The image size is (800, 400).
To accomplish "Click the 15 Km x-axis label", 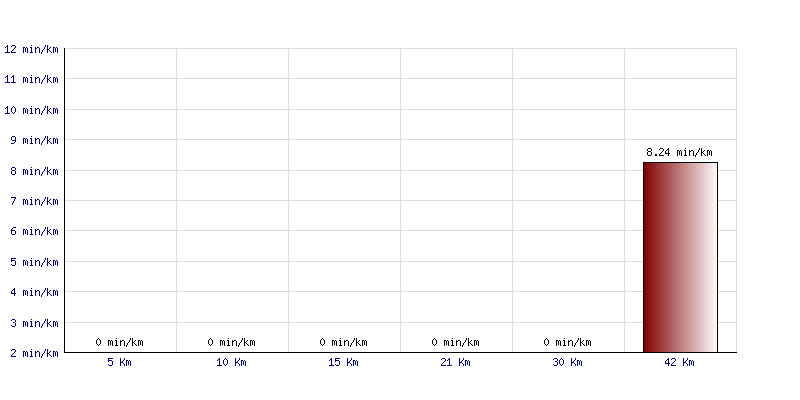I will [x=343, y=363].
